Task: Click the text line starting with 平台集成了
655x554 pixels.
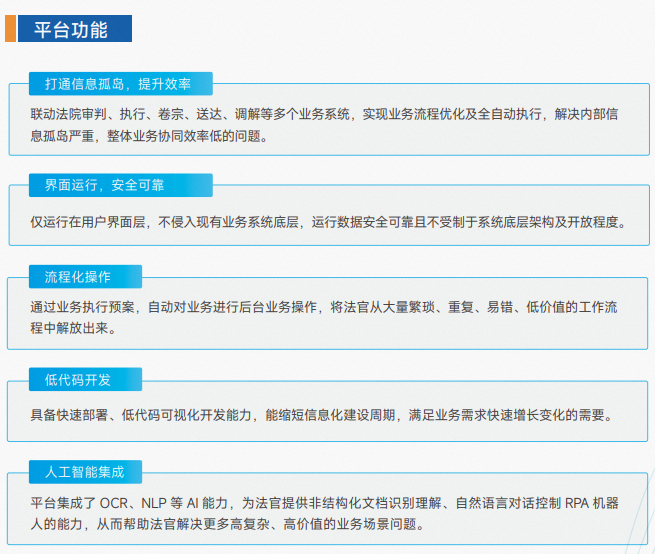Action: [x=324, y=503]
